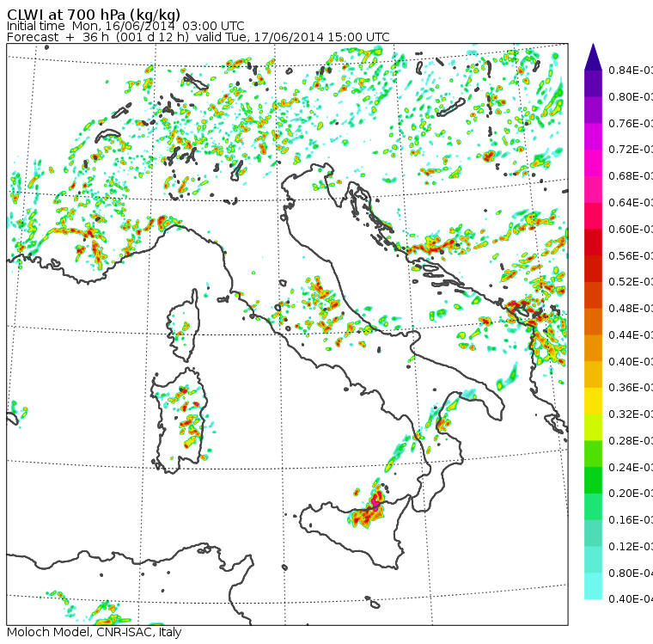Pick the yellow swatch between 0.32 and 0.36

[x=593, y=401]
